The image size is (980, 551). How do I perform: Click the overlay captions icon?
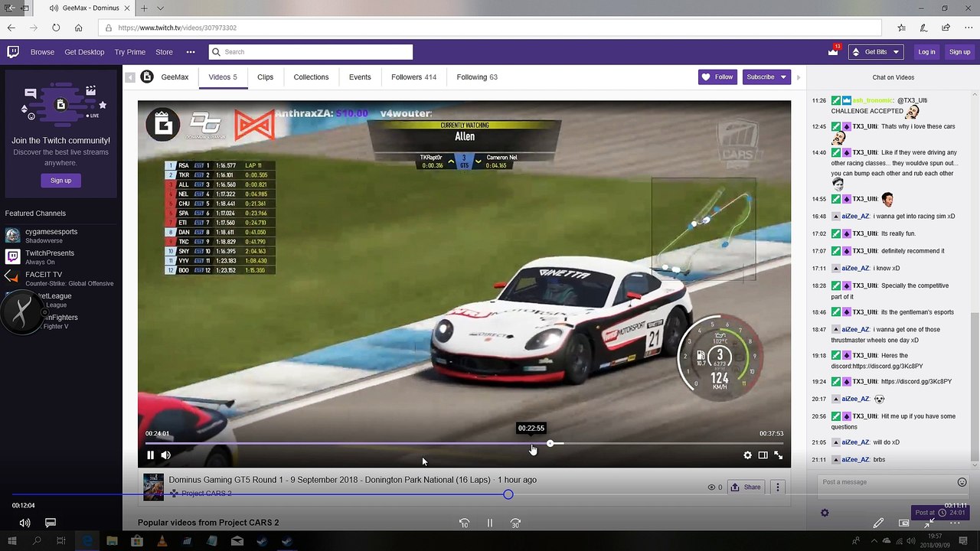[51, 523]
